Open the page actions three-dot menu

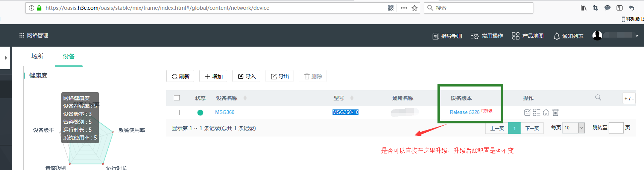tap(404, 8)
